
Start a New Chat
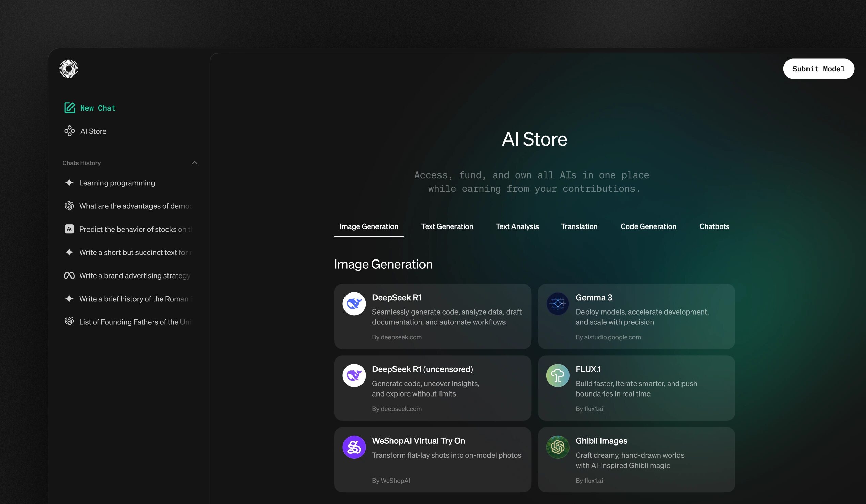pos(90,108)
